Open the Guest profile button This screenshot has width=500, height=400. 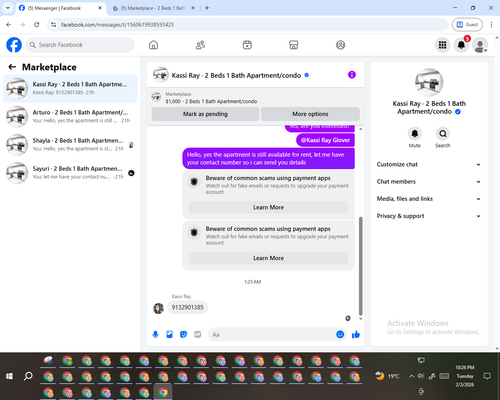[467, 24]
